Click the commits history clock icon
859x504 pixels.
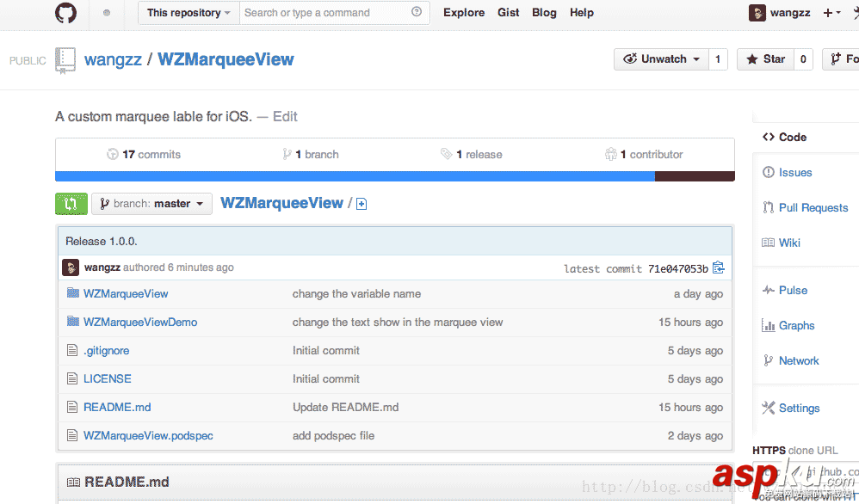click(x=112, y=154)
